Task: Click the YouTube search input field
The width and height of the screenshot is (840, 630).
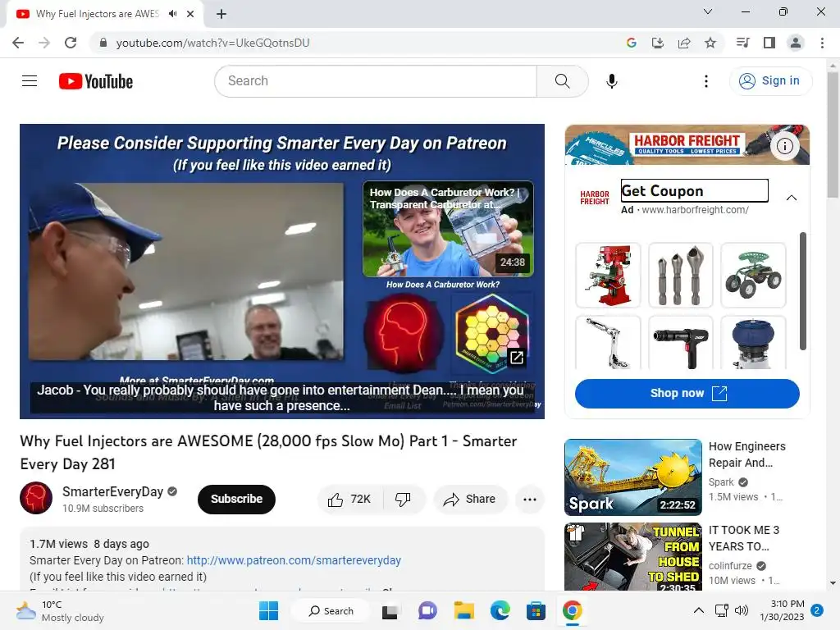Action: click(x=377, y=81)
